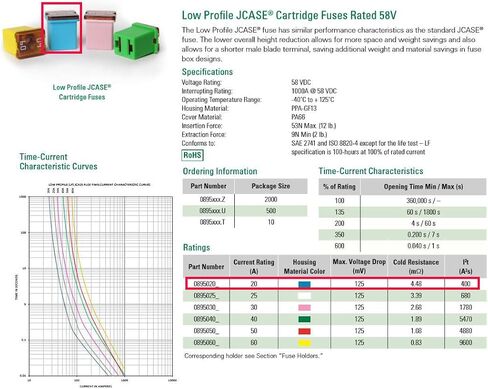
Task: Click opening time '360,000 s / –'
Action: click(x=423, y=201)
